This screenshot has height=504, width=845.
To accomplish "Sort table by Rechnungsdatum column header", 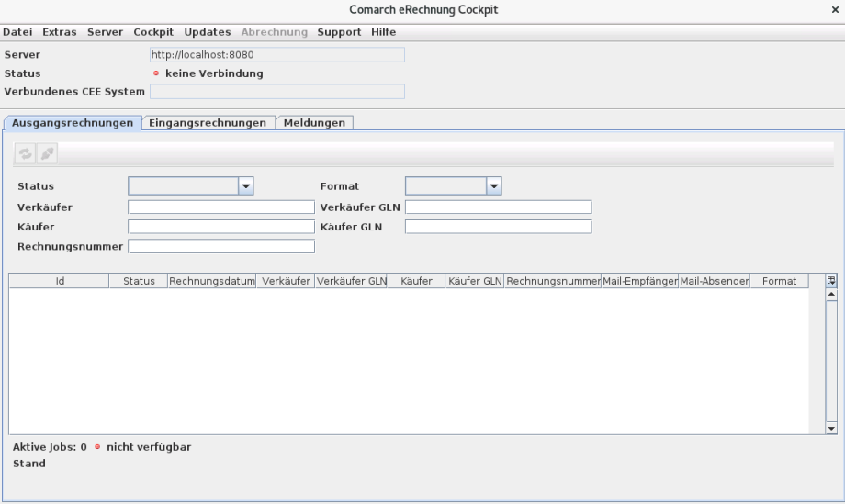I will [212, 281].
